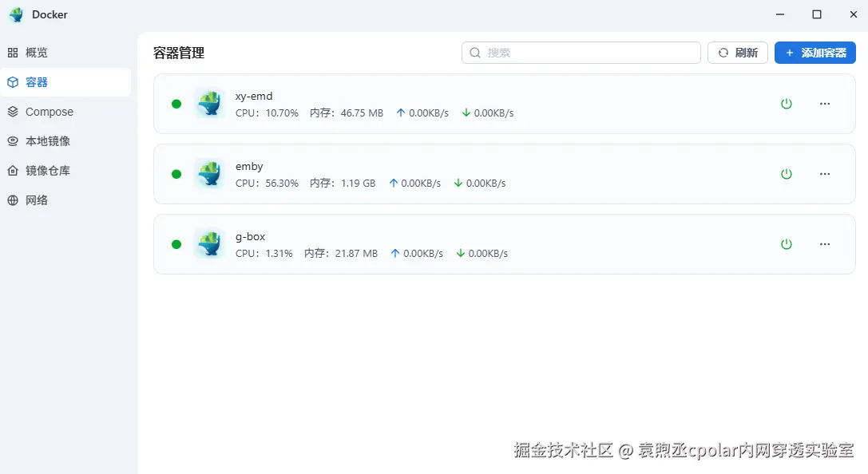Click the magnifier icon in the search box
The height and width of the screenshot is (474, 868).
pyautogui.click(x=475, y=53)
